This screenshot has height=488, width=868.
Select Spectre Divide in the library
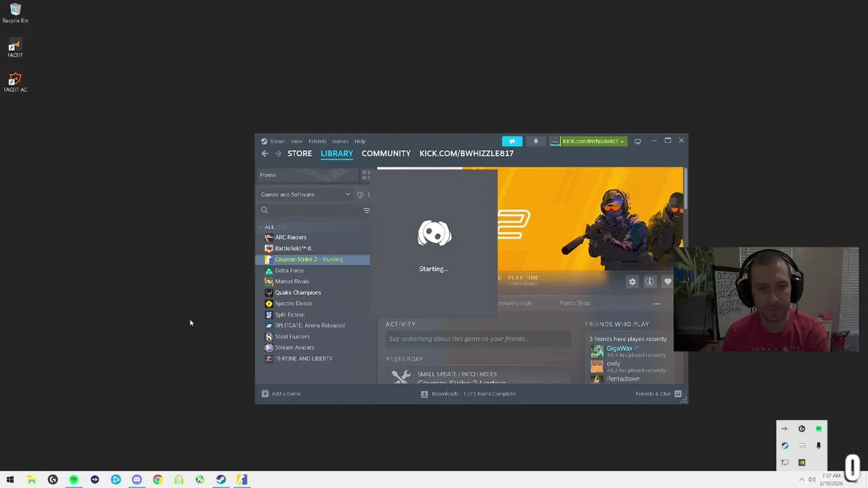[313, 304]
